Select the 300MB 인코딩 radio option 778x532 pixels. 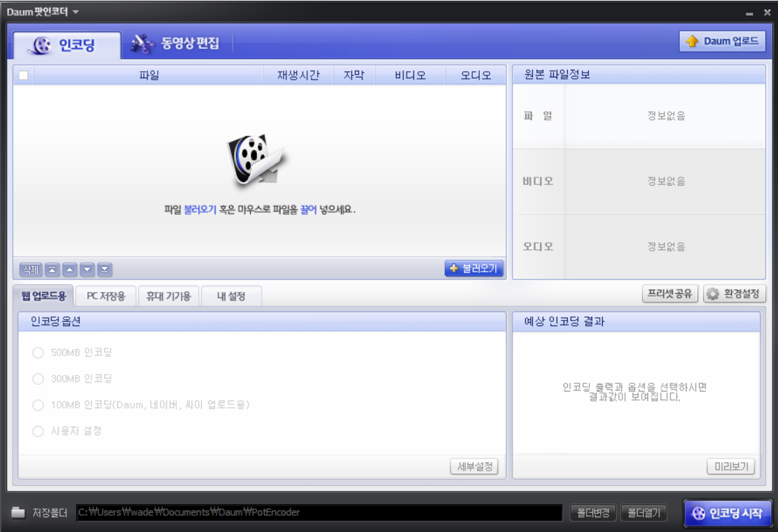38,379
